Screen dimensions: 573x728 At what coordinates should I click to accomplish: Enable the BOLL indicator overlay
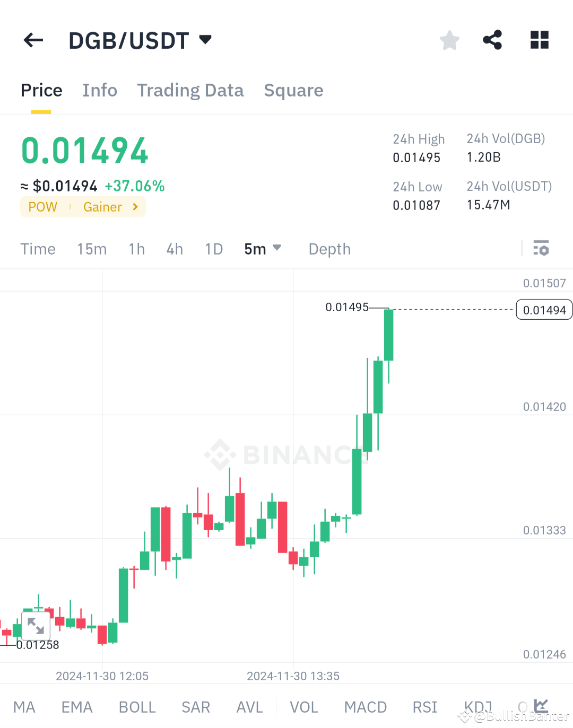pyautogui.click(x=137, y=707)
